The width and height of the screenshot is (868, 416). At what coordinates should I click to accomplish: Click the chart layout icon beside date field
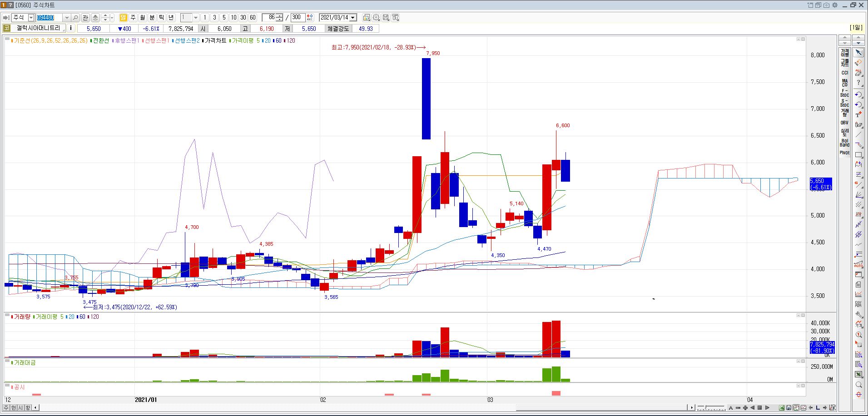367,18
